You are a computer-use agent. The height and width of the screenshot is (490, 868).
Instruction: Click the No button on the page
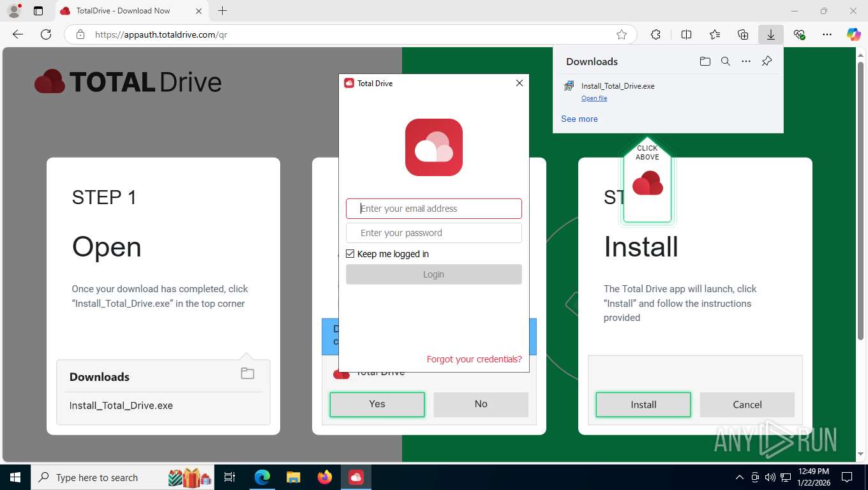[x=481, y=404]
